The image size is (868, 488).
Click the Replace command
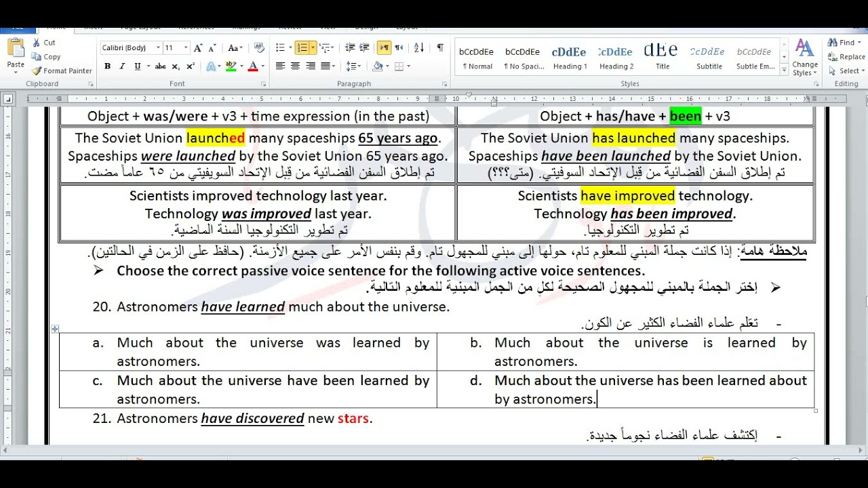tap(846, 57)
